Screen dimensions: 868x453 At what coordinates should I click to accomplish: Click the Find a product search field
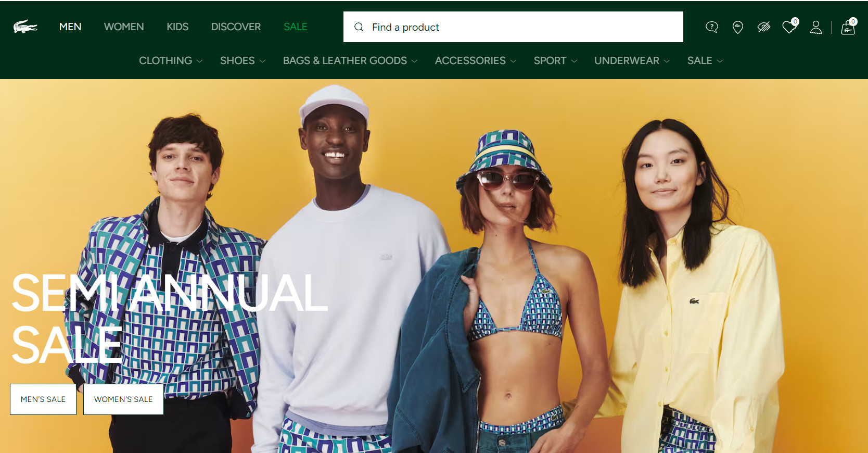[x=513, y=27]
